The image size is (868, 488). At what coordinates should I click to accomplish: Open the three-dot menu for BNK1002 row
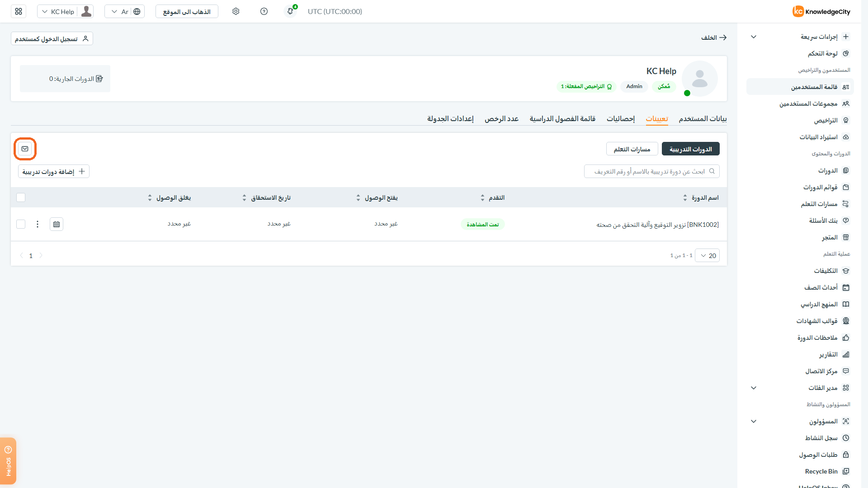point(38,224)
